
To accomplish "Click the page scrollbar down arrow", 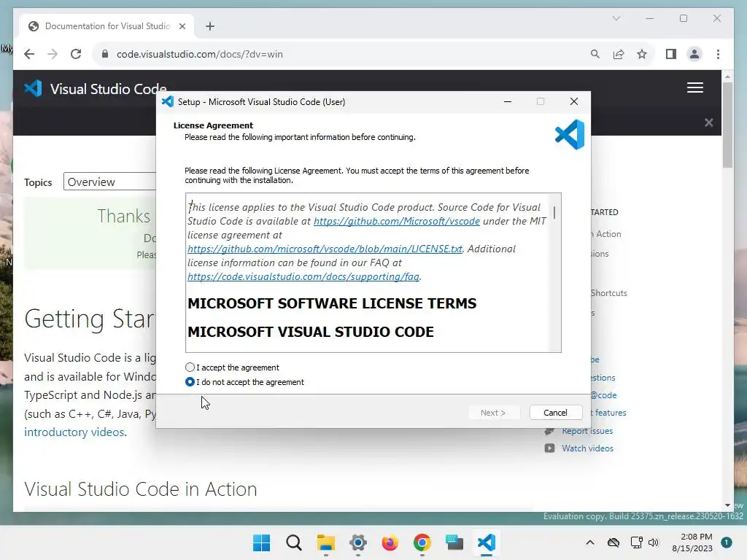I will tap(727, 505).
